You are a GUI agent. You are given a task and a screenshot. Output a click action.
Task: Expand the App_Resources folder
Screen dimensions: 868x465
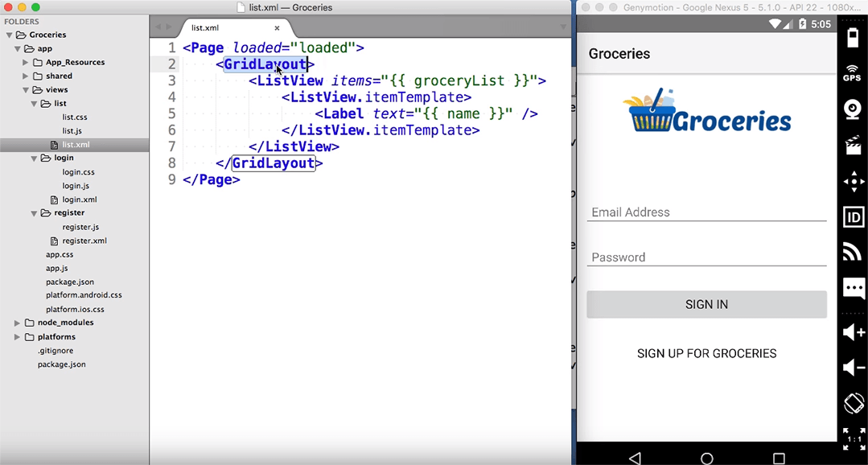coord(26,62)
